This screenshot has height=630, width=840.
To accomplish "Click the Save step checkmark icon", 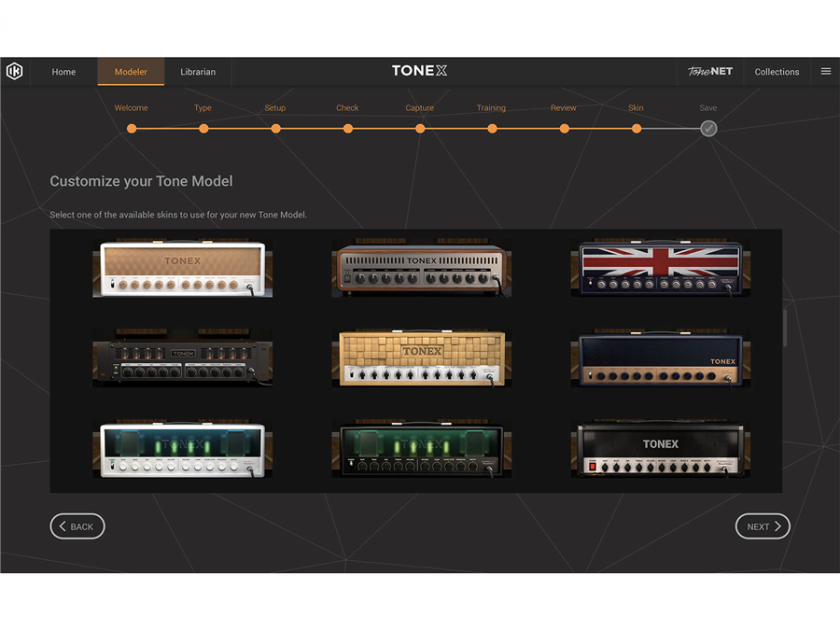I will pos(708,129).
